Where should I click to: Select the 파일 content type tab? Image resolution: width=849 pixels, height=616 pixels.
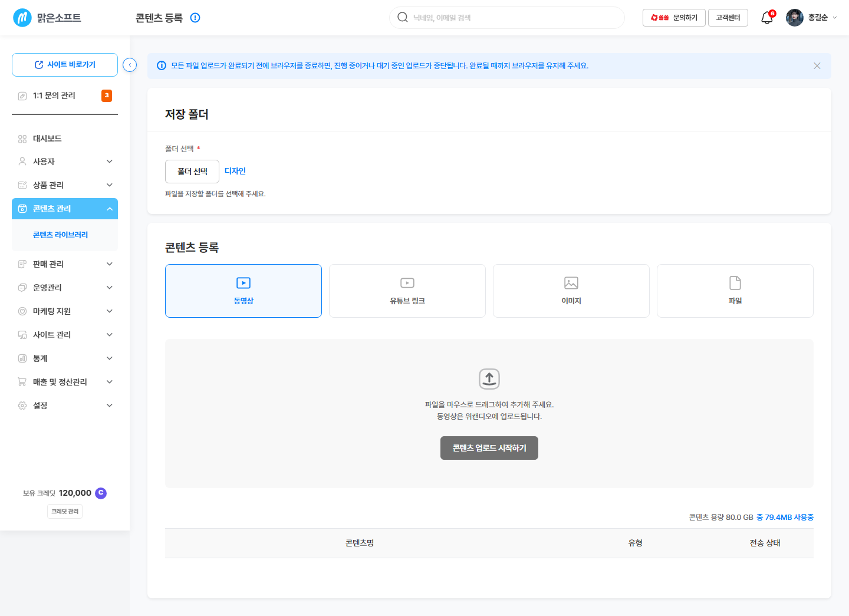735,291
